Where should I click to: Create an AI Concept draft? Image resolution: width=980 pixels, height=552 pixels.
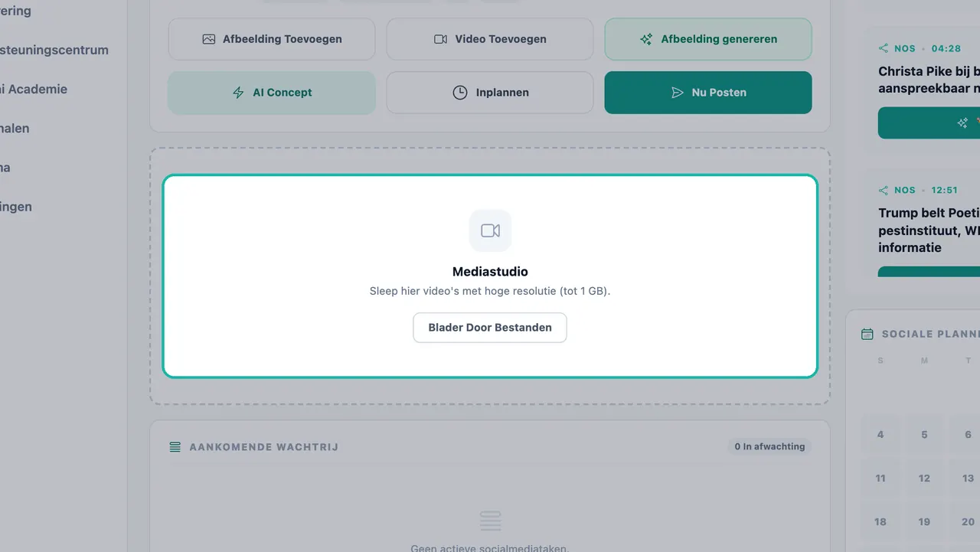pos(272,93)
